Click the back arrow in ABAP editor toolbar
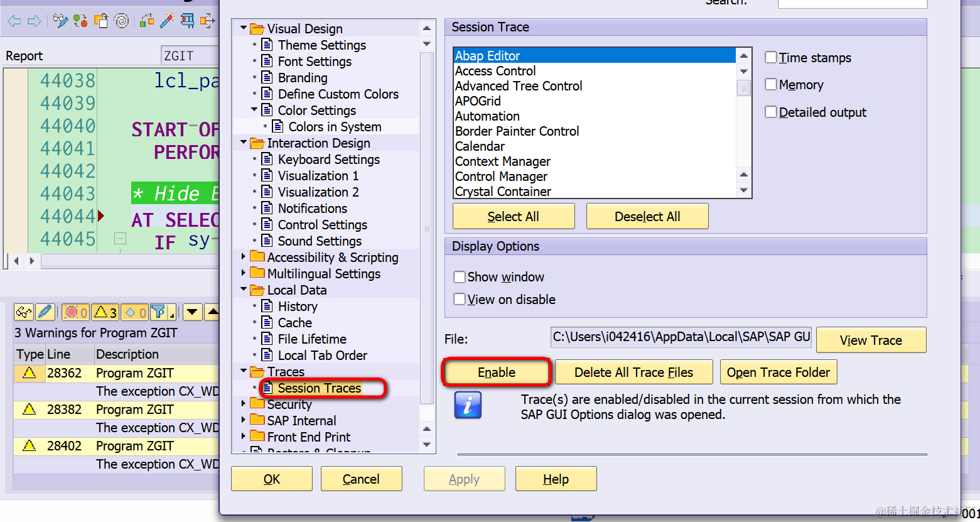The width and height of the screenshot is (980, 522). [x=14, y=21]
